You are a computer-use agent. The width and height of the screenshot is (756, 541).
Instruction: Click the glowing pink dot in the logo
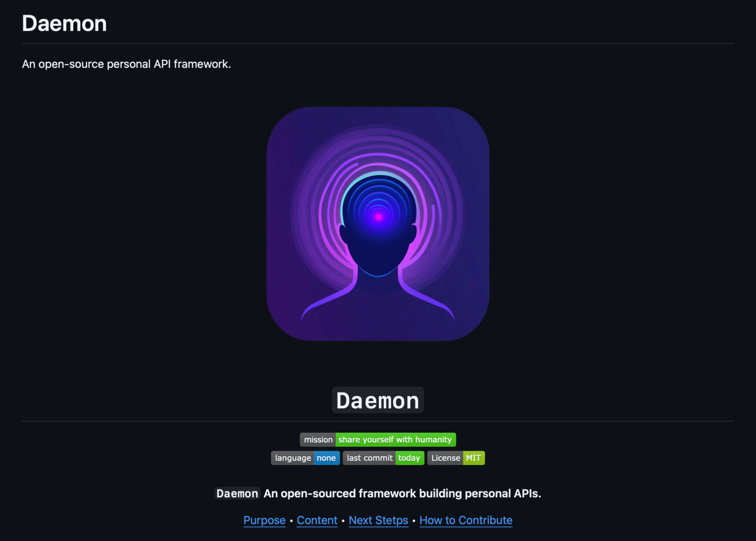pos(379,217)
